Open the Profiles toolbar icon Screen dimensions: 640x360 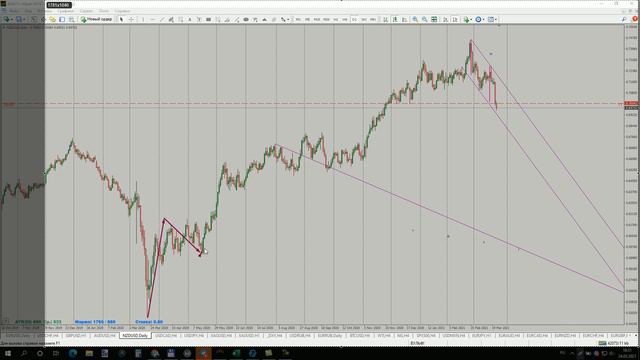[x=19, y=19]
